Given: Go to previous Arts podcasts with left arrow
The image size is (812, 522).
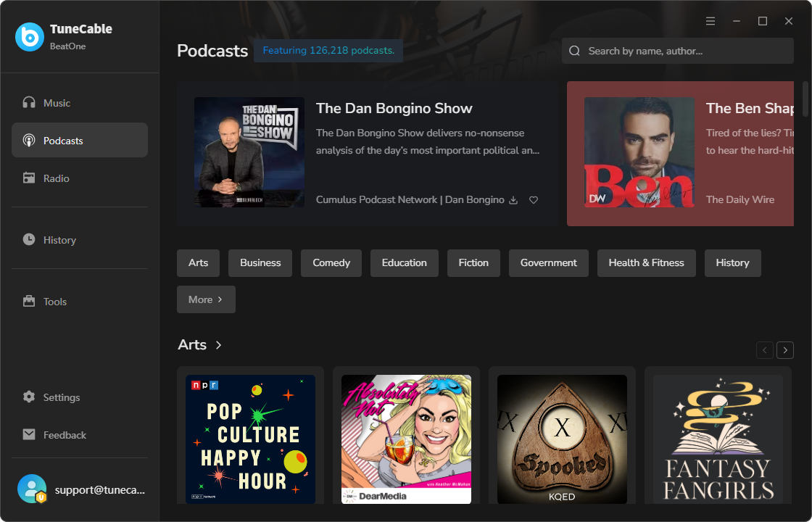Looking at the screenshot, I should click(764, 350).
